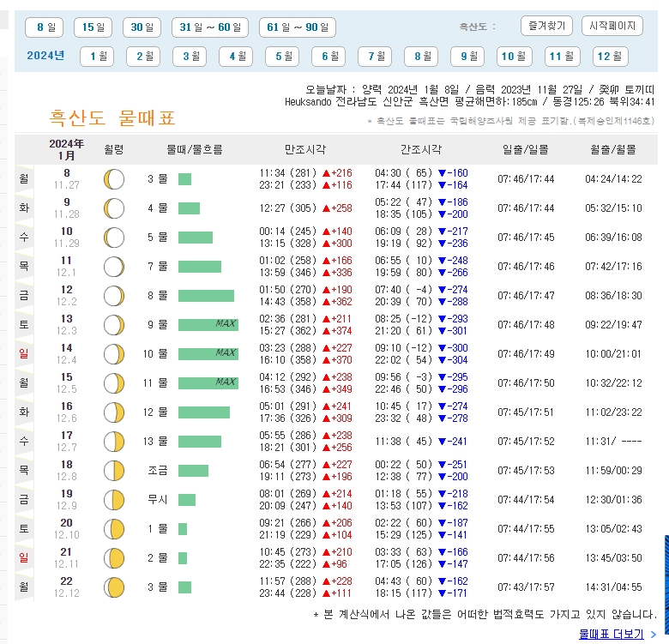Click the 간조시각 column header
Screen dimensions: 669x644
(421, 149)
